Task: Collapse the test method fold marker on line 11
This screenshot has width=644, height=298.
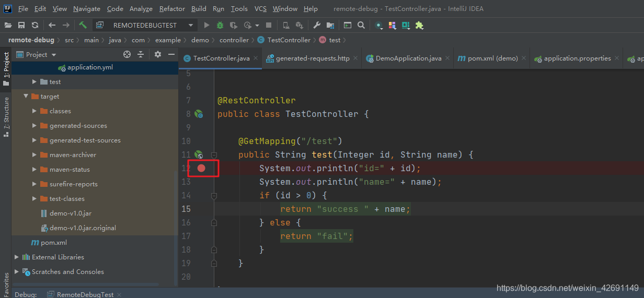Action: click(x=214, y=154)
